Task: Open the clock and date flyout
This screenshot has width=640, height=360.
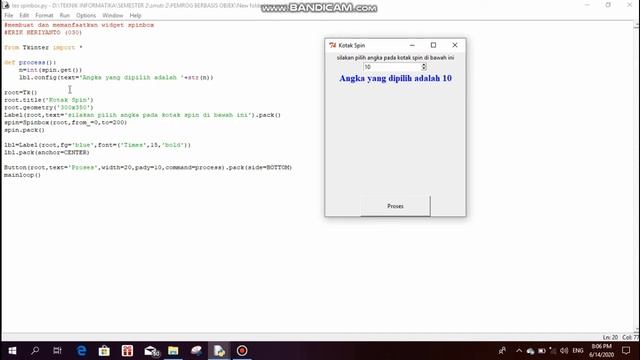Action: click(601, 351)
